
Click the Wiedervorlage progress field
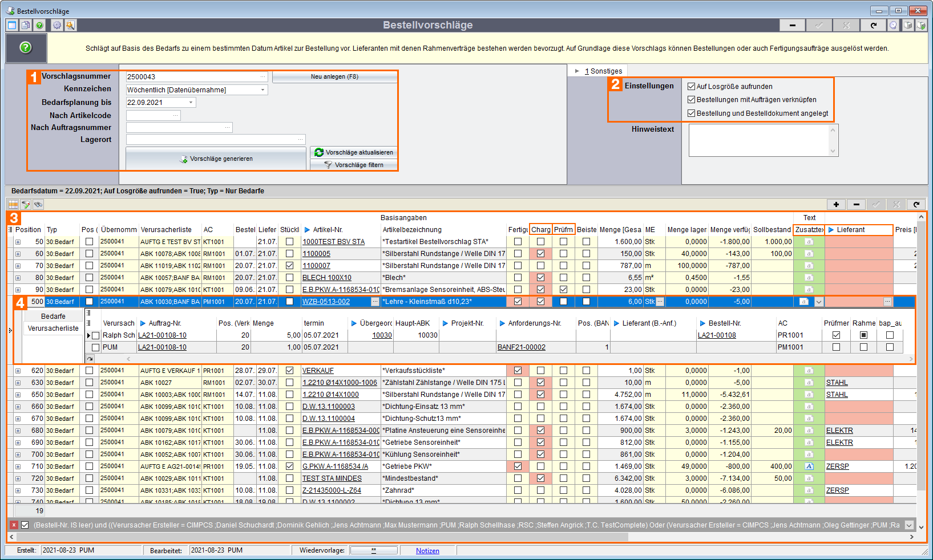[374, 550]
